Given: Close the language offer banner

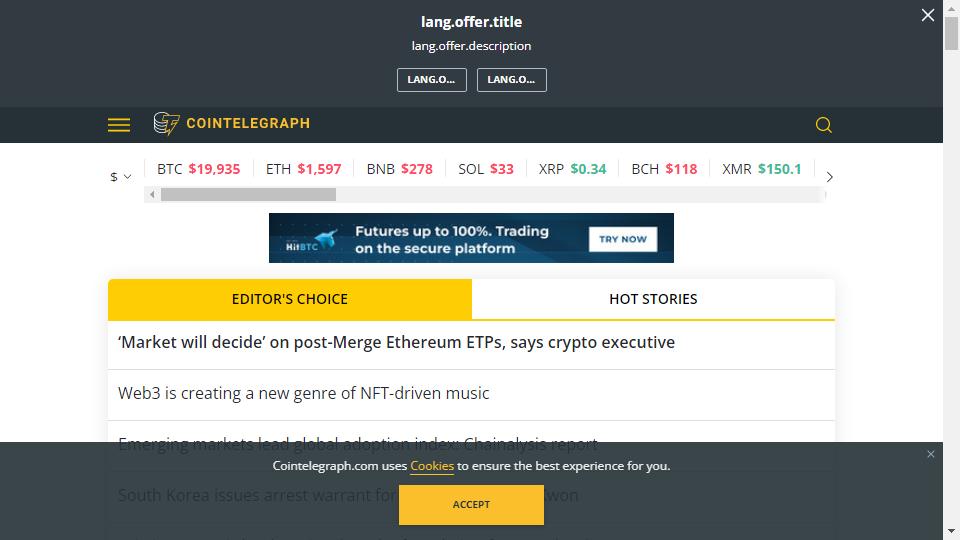Looking at the screenshot, I should (928, 15).
